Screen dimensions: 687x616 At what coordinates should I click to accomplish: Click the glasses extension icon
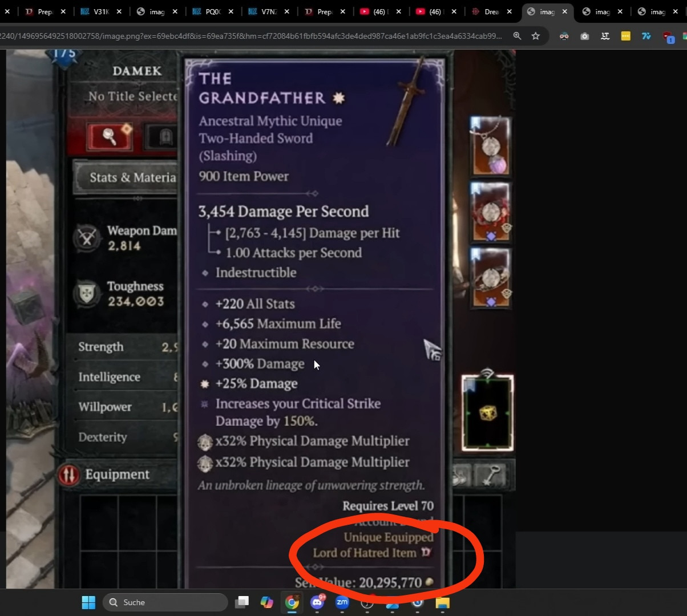(564, 36)
